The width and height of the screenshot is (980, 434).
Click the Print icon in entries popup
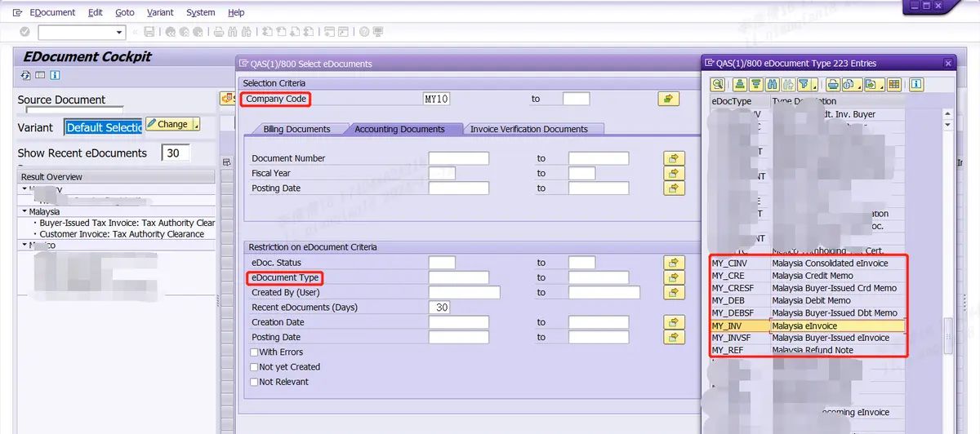click(x=832, y=84)
